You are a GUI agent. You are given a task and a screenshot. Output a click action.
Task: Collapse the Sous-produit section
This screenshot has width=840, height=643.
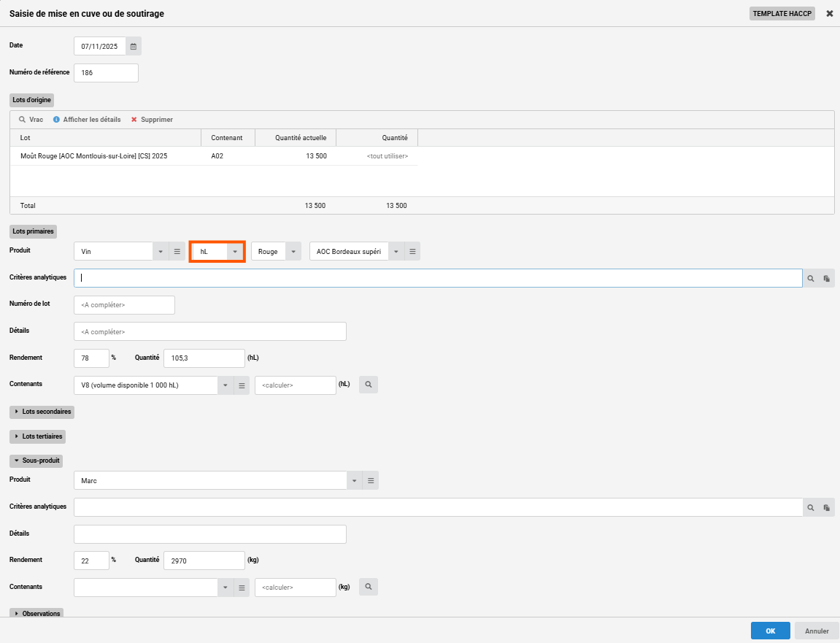pyautogui.click(x=36, y=461)
